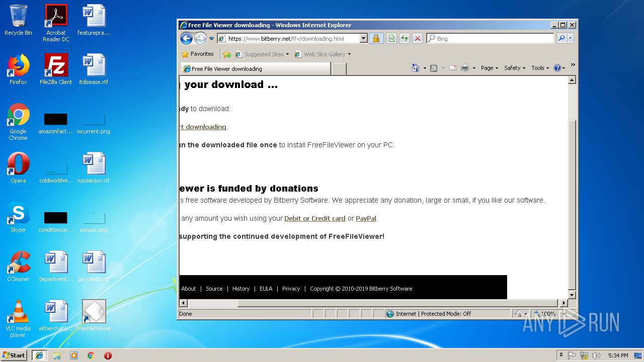Open a new blank tab
This screenshot has width=644, height=362.
[x=339, y=69]
